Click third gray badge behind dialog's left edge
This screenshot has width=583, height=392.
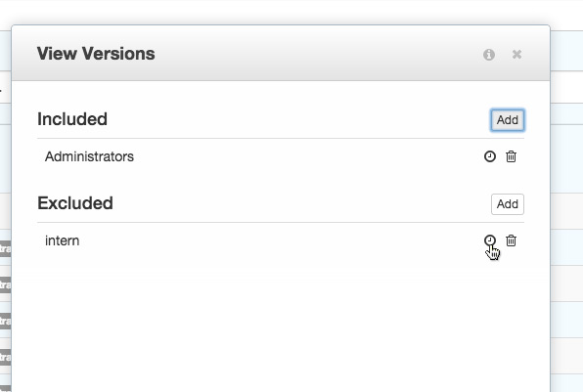[5, 321]
